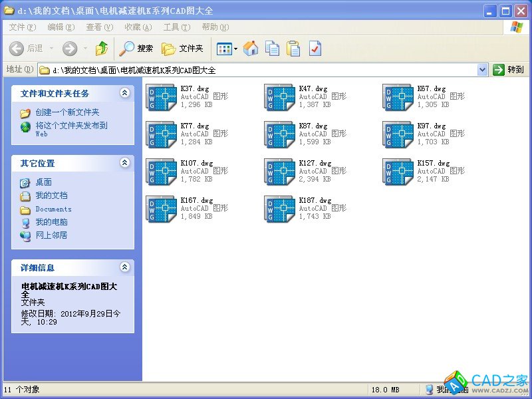Image resolution: width=532 pixels, height=399 pixels.
Task: Click the Properties checkmark toolbar icon
Action: point(315,48)
